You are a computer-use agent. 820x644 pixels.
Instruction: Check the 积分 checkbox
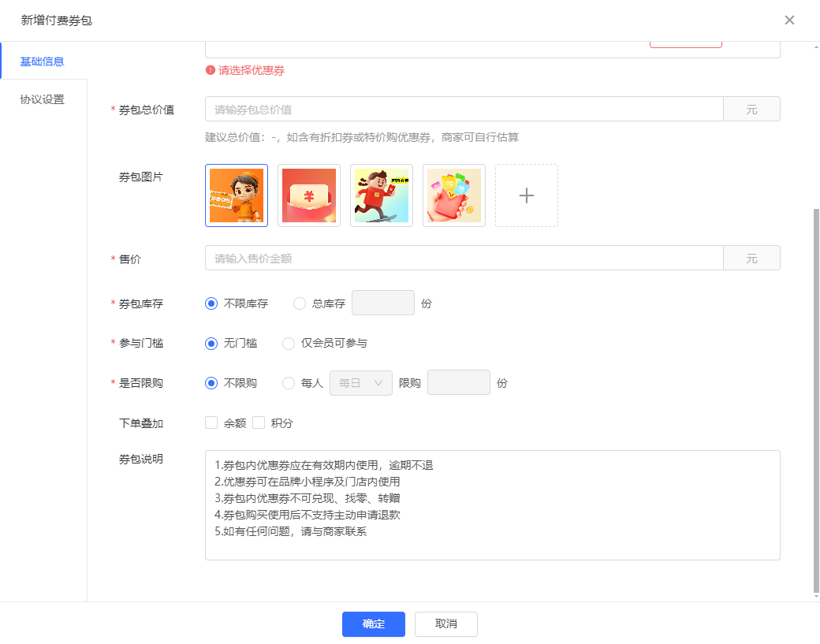259,423
